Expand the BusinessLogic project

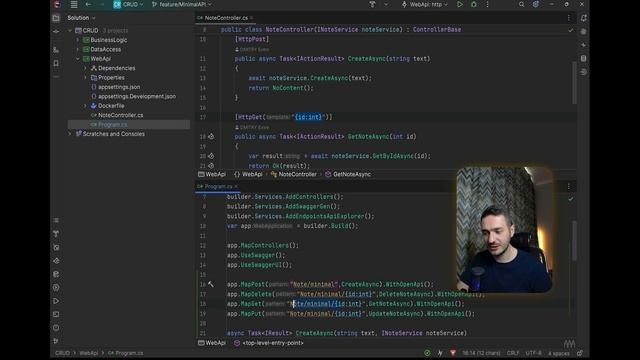click(78, 40)
